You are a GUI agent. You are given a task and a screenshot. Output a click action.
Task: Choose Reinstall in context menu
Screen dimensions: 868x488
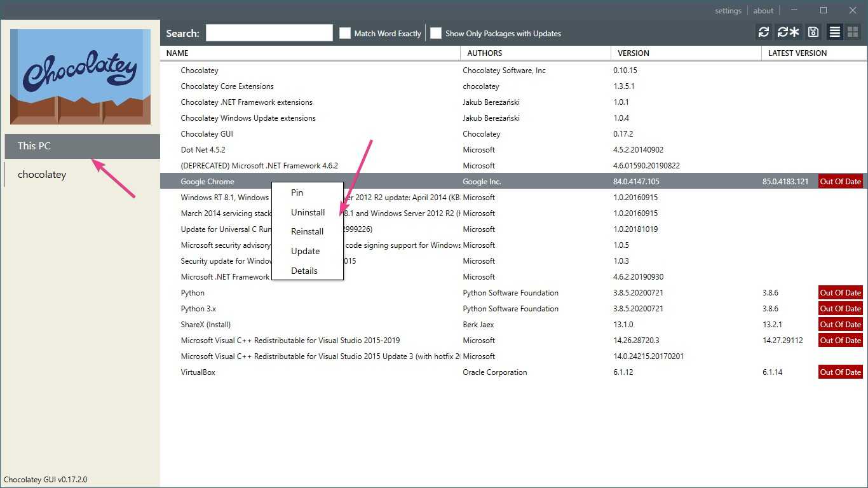pyautogui.click(x=308, y=231)
